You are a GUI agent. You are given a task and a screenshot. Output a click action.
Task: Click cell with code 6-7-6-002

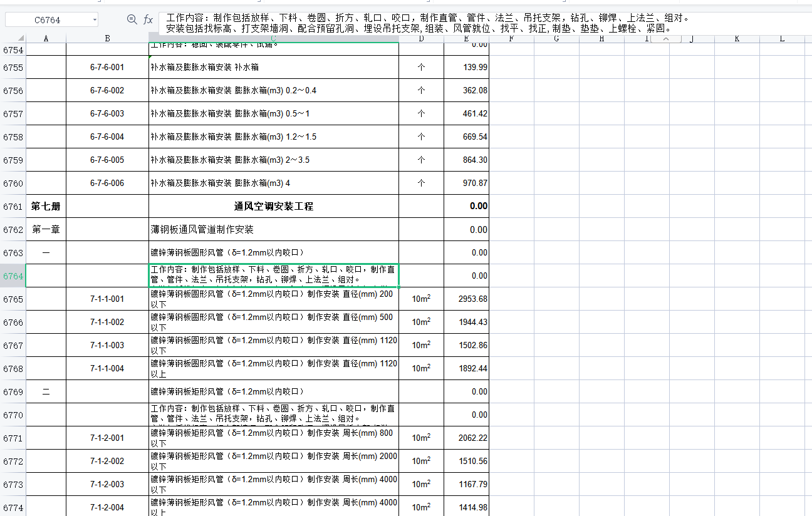(107, 90)
